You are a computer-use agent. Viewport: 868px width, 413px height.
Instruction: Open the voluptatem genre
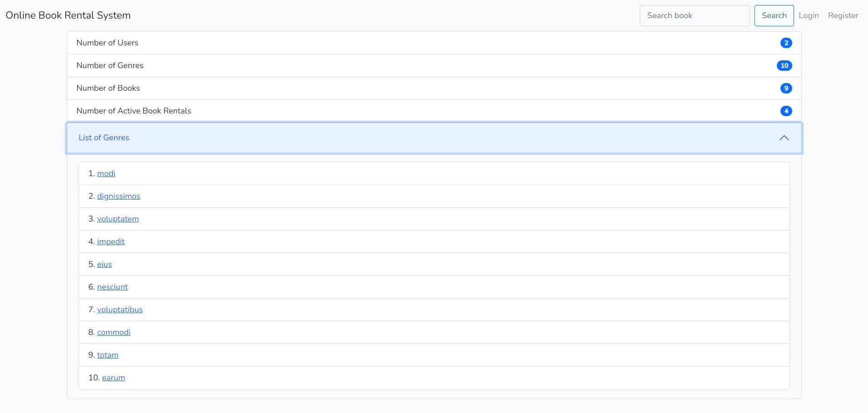click(118, 219)
